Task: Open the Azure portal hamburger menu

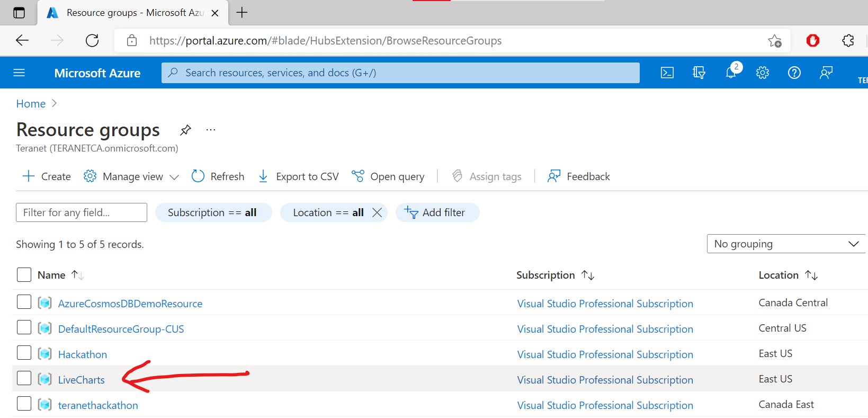Action: 19,73
